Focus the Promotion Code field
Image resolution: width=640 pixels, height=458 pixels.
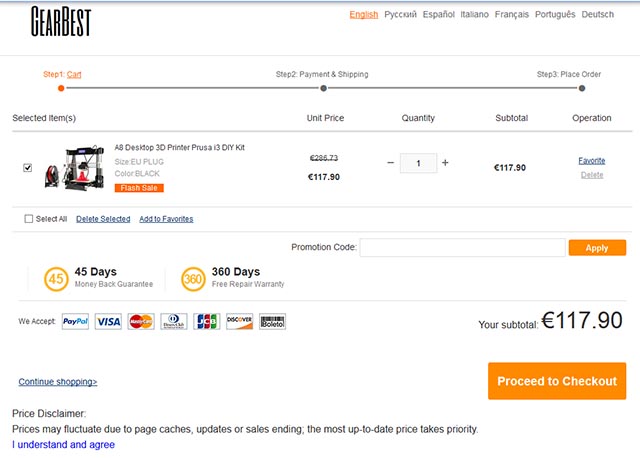(462, 247)
